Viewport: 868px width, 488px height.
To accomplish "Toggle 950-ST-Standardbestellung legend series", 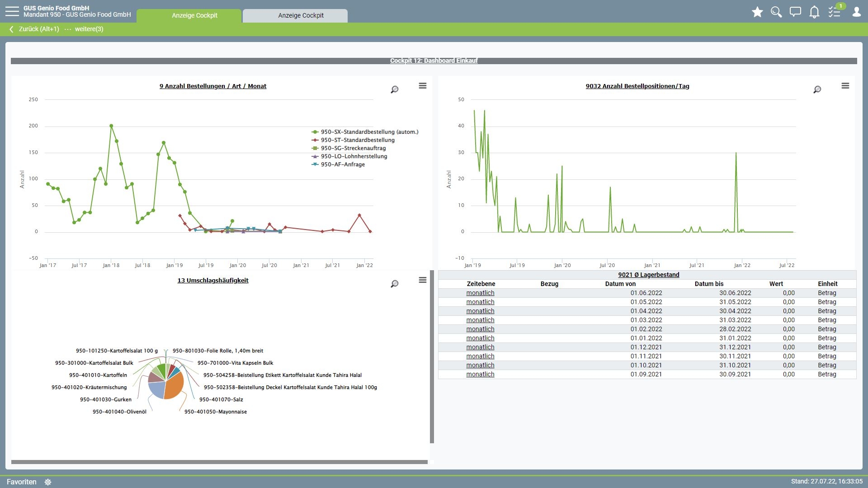I will (x=357, y=140).
